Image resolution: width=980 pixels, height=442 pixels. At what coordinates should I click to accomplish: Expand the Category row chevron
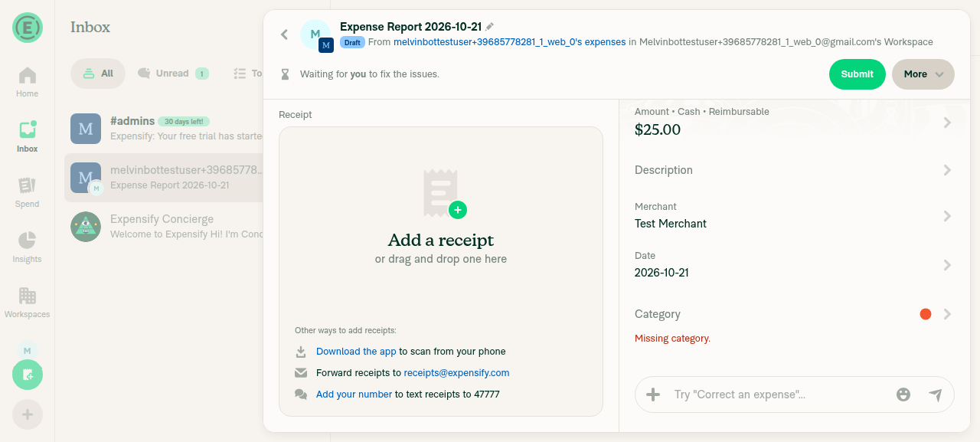click(947, 314)
